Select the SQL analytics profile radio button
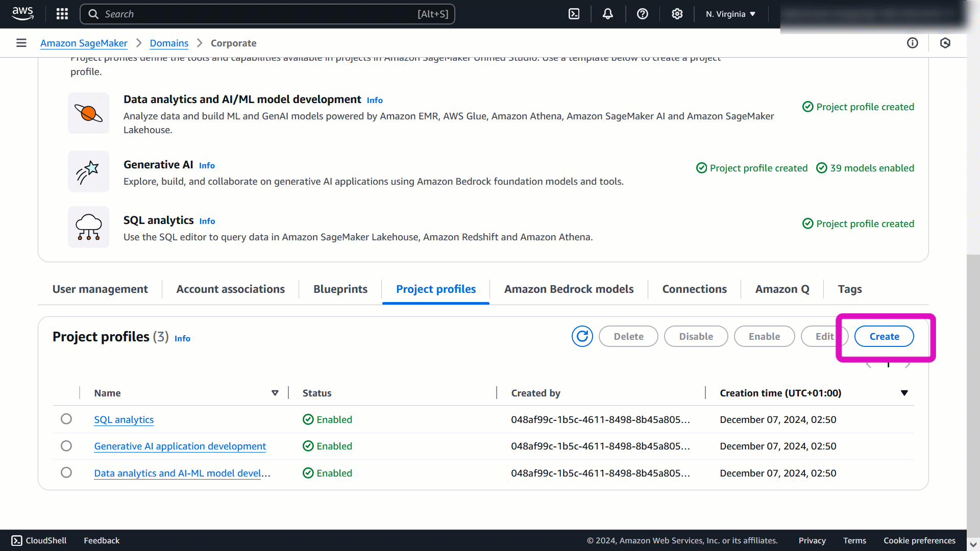The width and height of the screenshot is (980, 551). point(66,419)
